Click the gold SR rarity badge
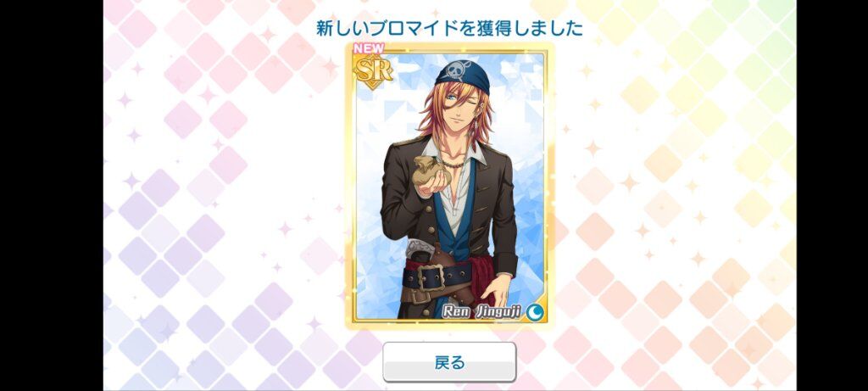This screenshot has width=868, height=391. click(374, 70)
